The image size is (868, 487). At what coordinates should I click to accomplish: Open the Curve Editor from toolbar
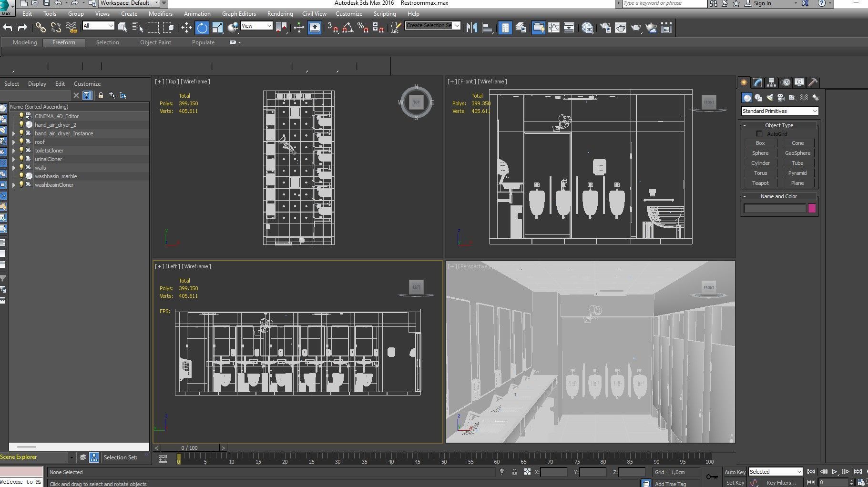click(554, 28)
